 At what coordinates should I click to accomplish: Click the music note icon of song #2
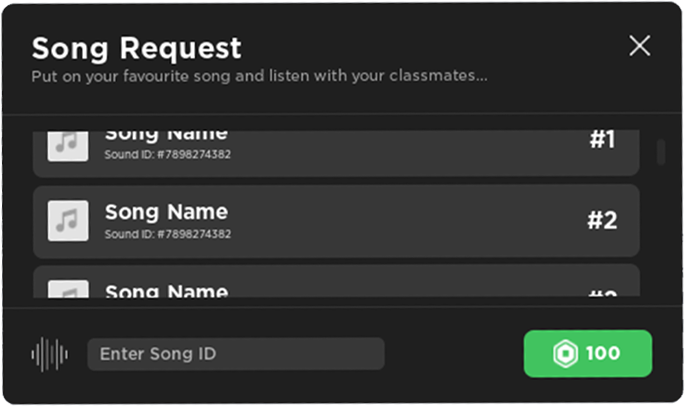tap(69, 220)
